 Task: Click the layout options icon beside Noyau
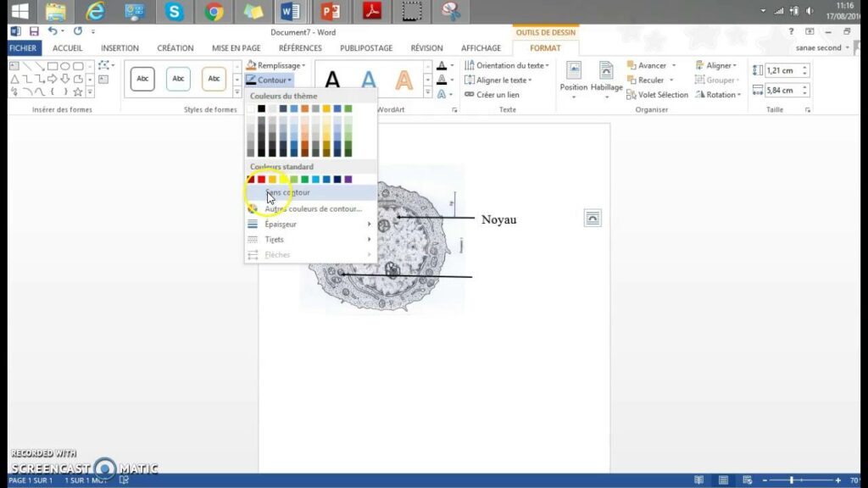coord(593,219)
